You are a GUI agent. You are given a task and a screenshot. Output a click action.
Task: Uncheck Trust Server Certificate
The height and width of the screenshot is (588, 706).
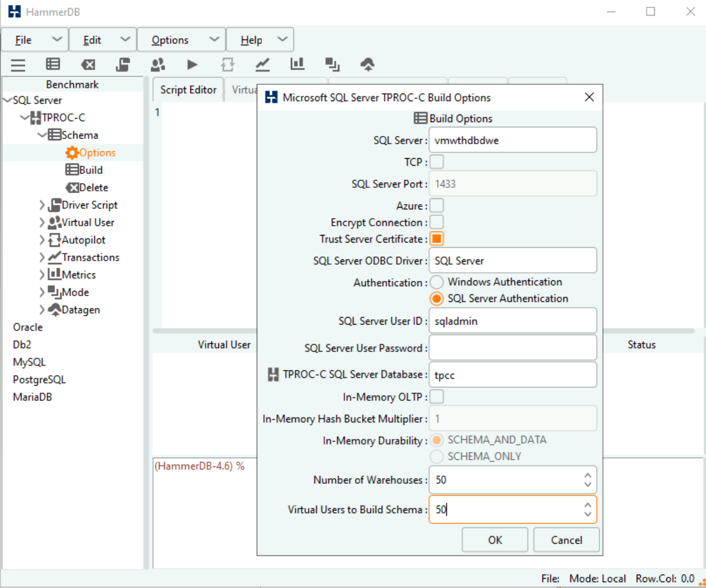pos(437,239)
